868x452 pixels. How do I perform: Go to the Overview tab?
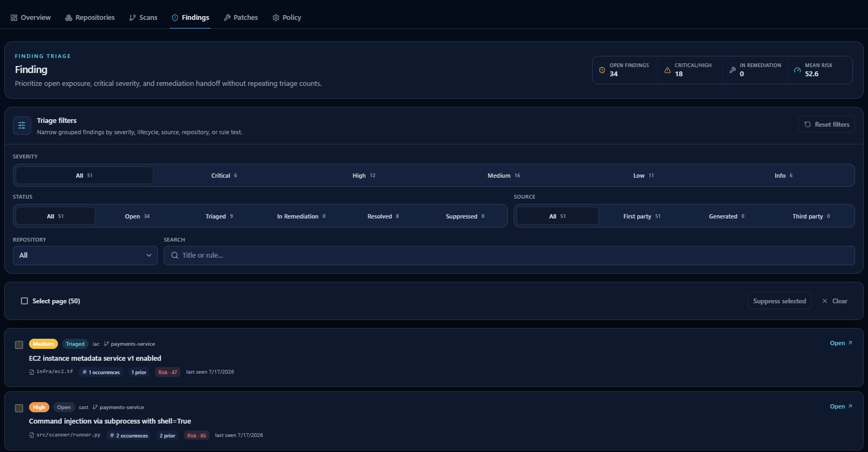click(31, 18)
